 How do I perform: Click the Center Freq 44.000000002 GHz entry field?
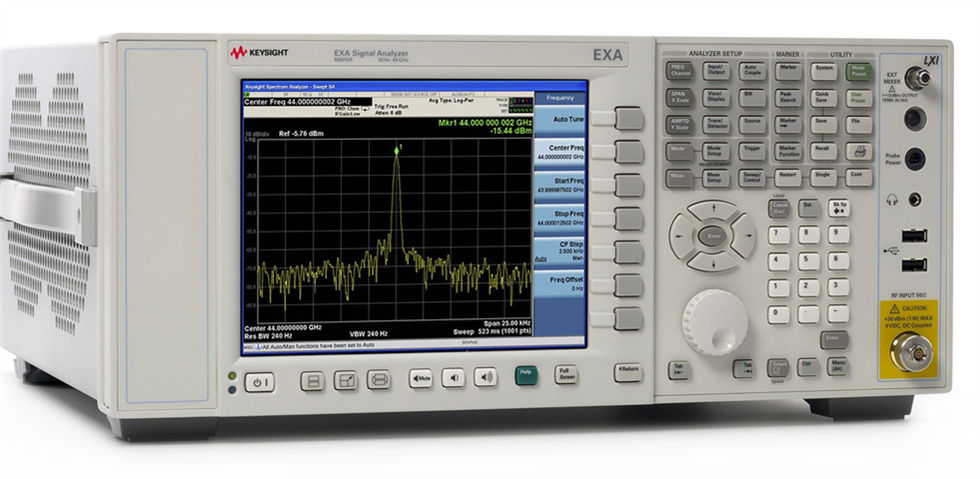307,102
